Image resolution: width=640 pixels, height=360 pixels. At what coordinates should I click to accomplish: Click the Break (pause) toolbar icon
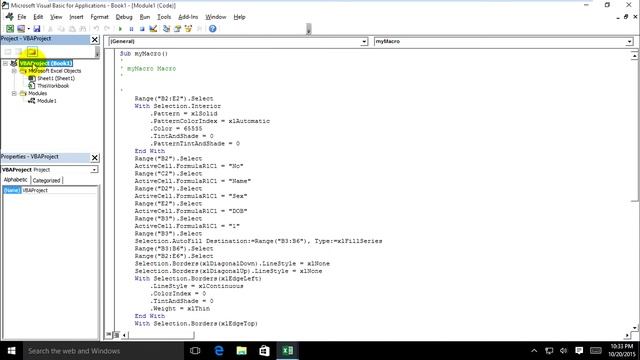pyautogui.click(x=131, y=29)
